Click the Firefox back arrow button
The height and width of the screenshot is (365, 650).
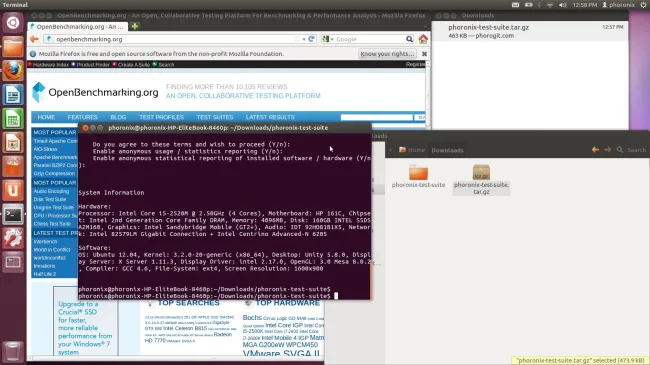[34, 39]
